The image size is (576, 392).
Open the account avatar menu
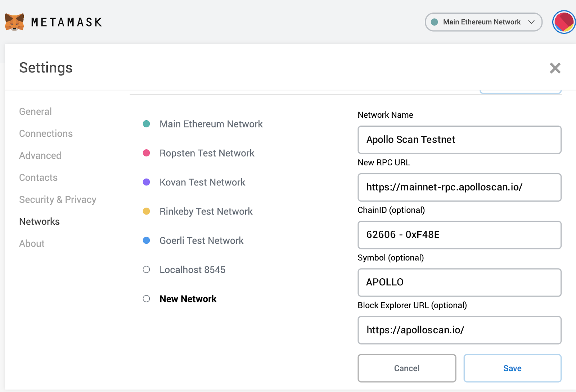click(564, 22)
